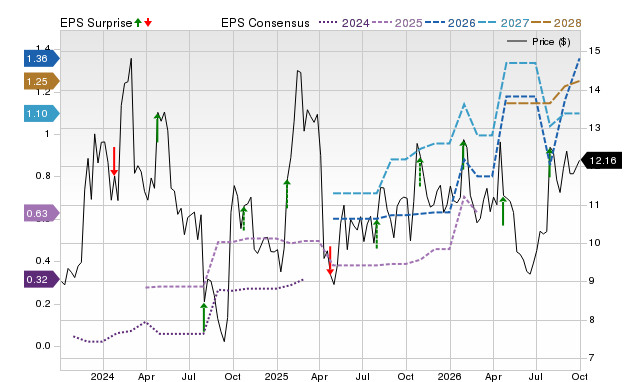Click the 1.25 brown value tag
The height and width of the screenshot is (382, 640).
tap(42, 82)
